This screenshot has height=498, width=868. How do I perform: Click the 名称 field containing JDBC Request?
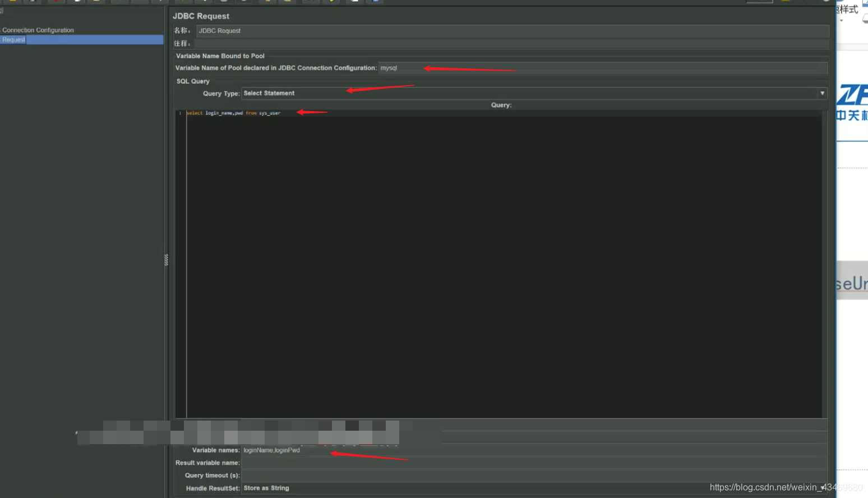click(513, 31)
